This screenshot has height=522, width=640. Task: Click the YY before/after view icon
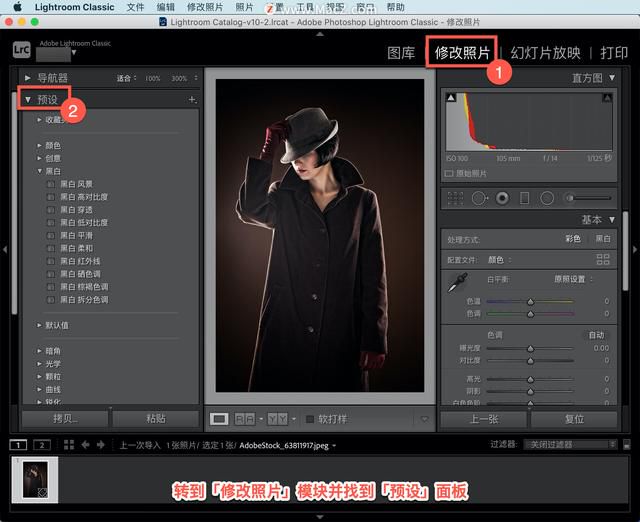tap(278, 419)
